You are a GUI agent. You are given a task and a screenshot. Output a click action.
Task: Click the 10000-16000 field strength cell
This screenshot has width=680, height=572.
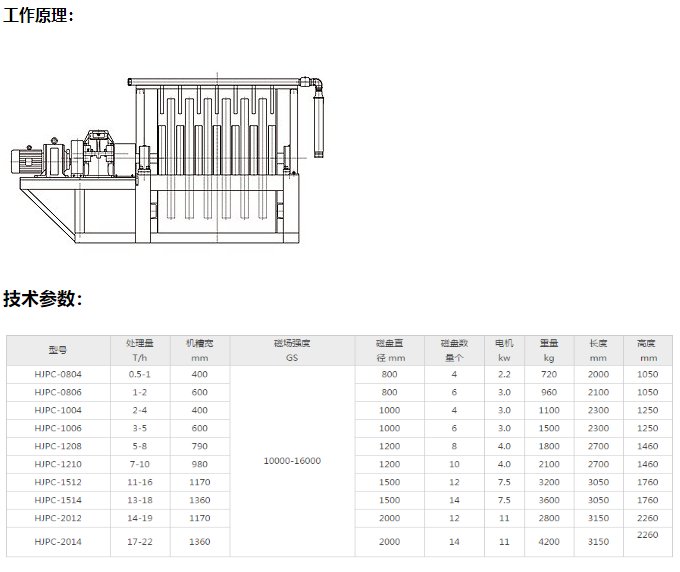pos(292,461)
